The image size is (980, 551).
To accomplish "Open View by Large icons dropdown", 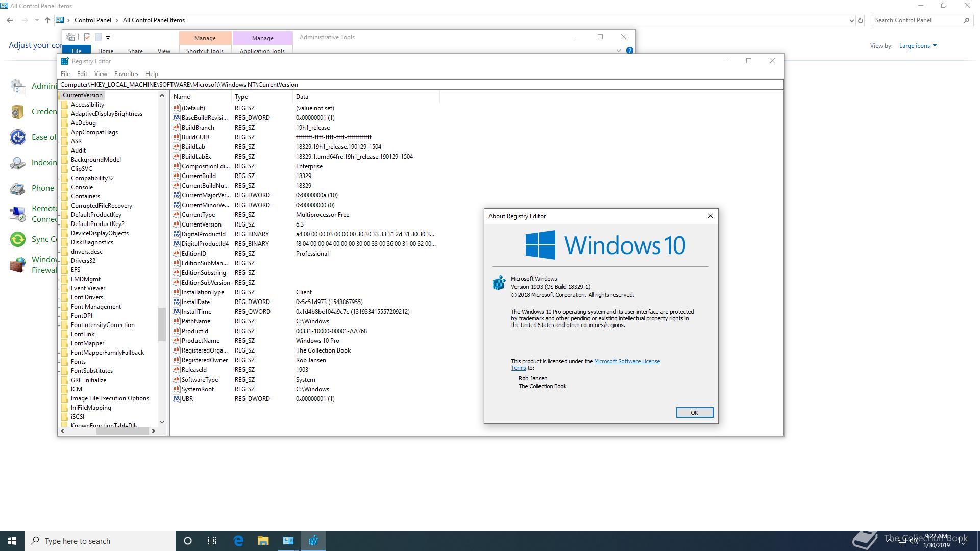I will 918,46.
